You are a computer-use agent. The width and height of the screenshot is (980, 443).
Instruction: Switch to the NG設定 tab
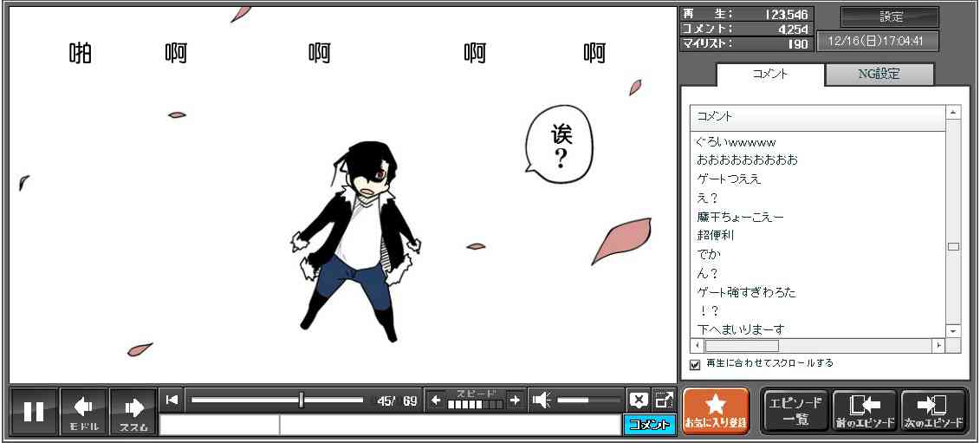879,75
